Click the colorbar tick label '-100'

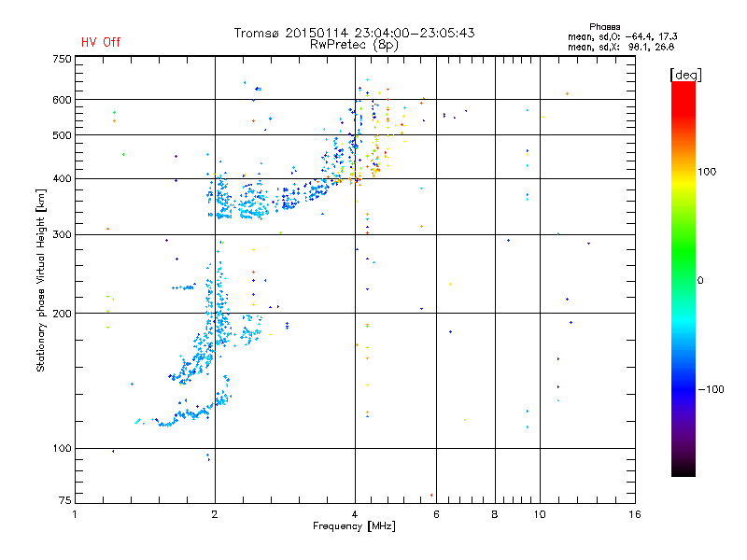click(711, 389)
